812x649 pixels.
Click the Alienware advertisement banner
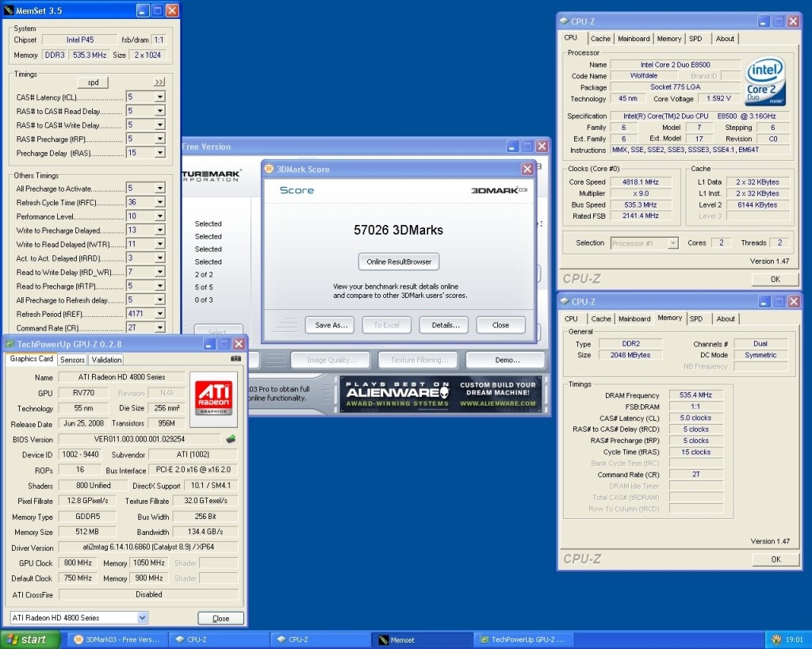coord(440,394)
